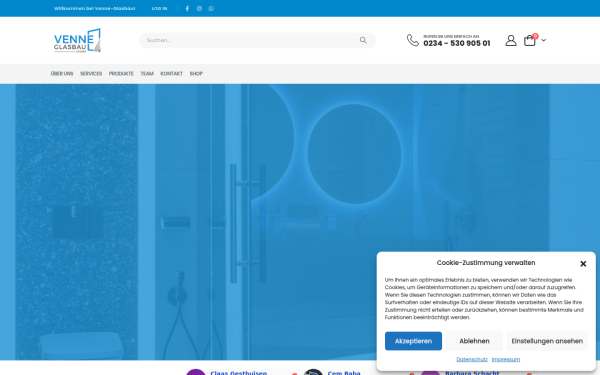This screenshot has height=375, width=600.
Task: Click the Ablehnen button
Action: [474, 341]
